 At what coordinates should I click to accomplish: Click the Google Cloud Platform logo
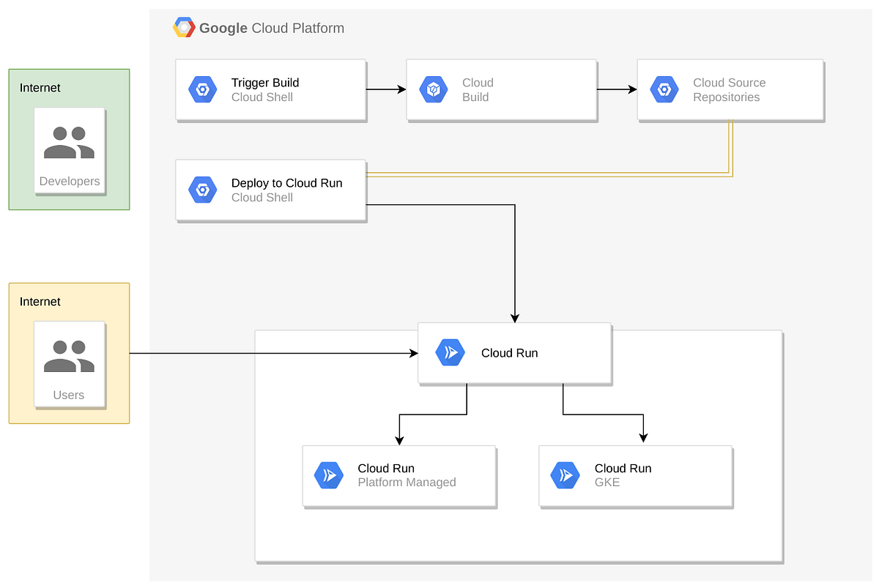(184, 26)
